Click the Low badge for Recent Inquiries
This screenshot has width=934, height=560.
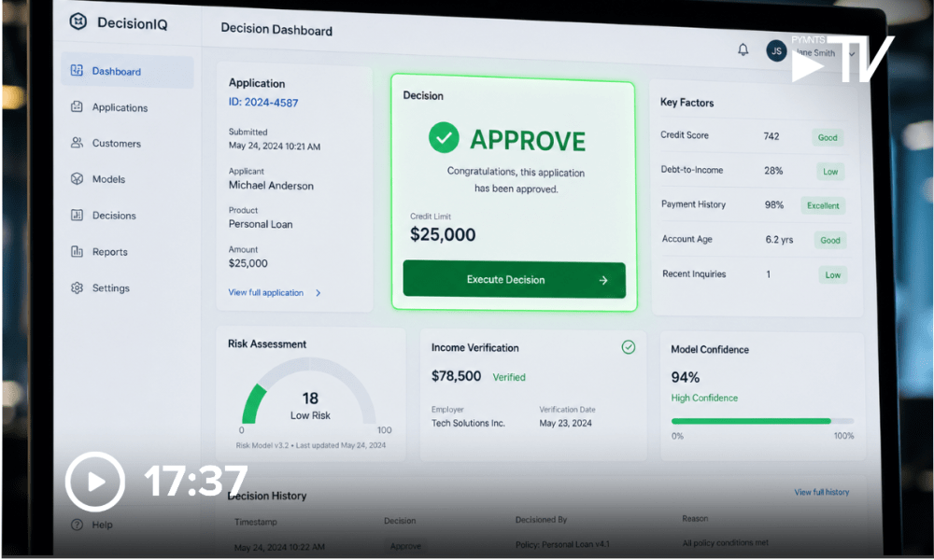pyautogui.click(x=833, y=275)
